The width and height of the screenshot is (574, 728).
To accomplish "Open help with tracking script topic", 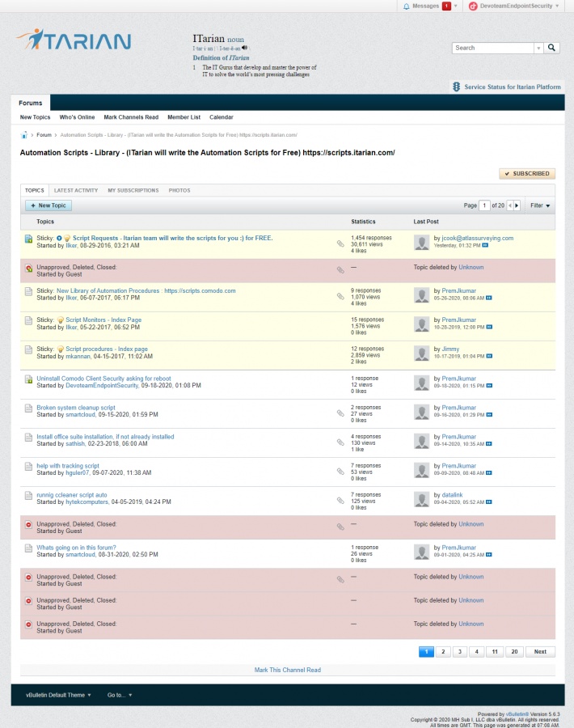I will click(x=68, y=466).
